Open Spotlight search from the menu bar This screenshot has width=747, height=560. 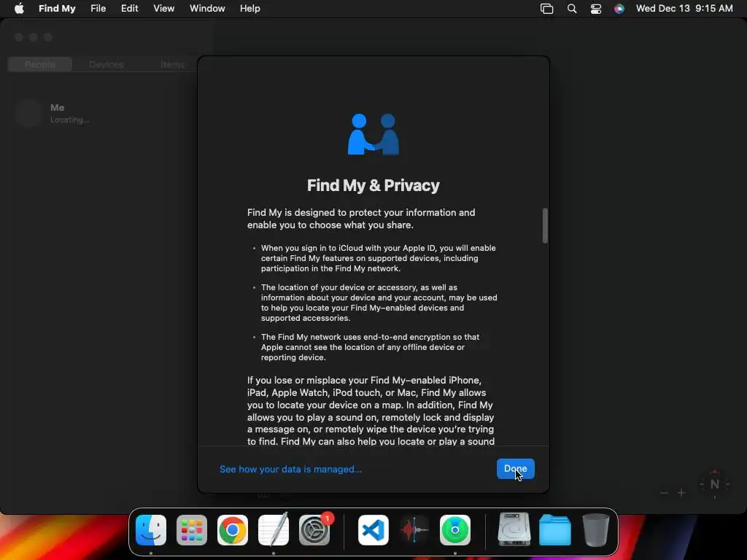coord(572,9)
